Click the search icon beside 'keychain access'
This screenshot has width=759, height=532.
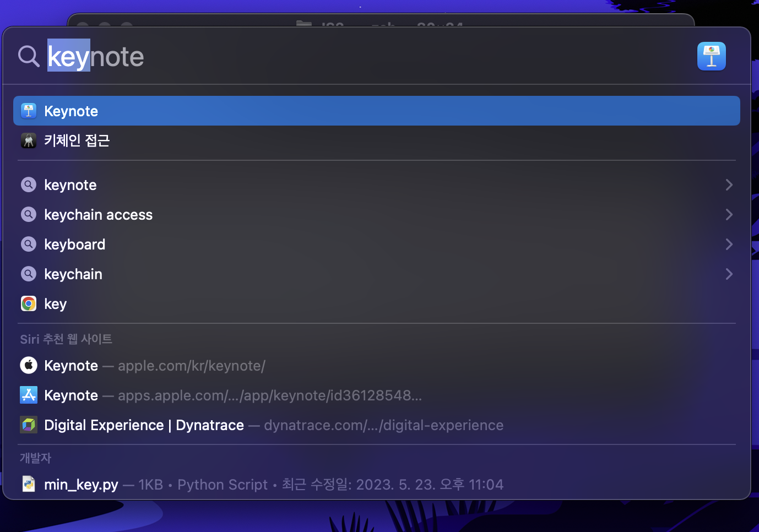pos(29,214)
